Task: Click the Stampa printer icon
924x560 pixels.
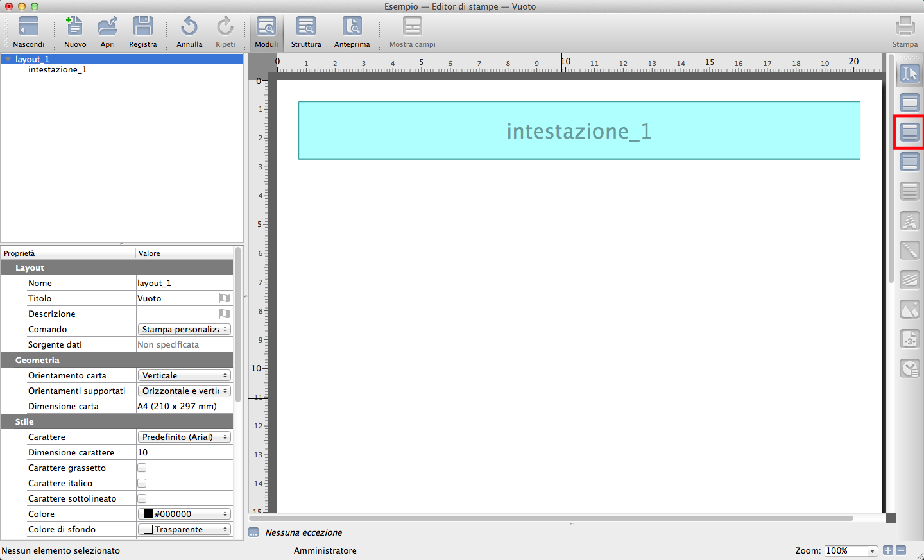Action: (x=905, y=28)
